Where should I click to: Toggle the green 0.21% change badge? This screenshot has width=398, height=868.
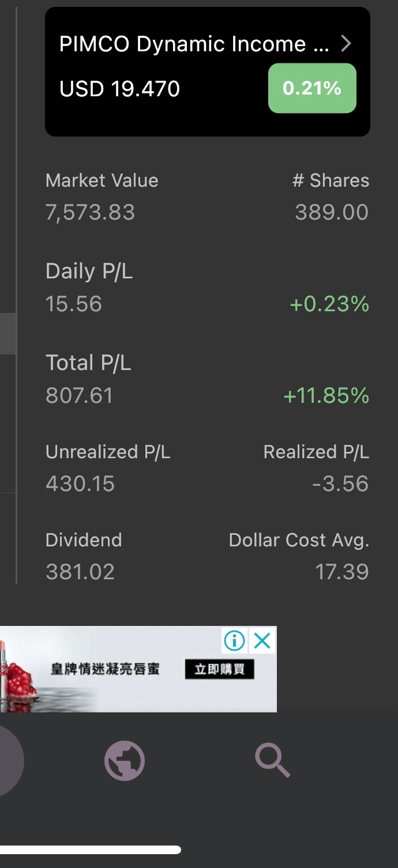[312, 88]
